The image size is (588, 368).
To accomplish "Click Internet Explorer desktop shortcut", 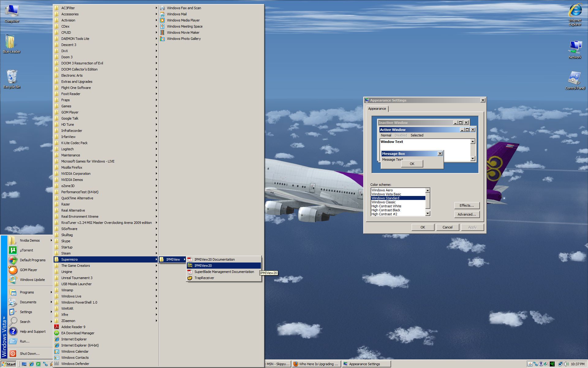I will point(575,14).
